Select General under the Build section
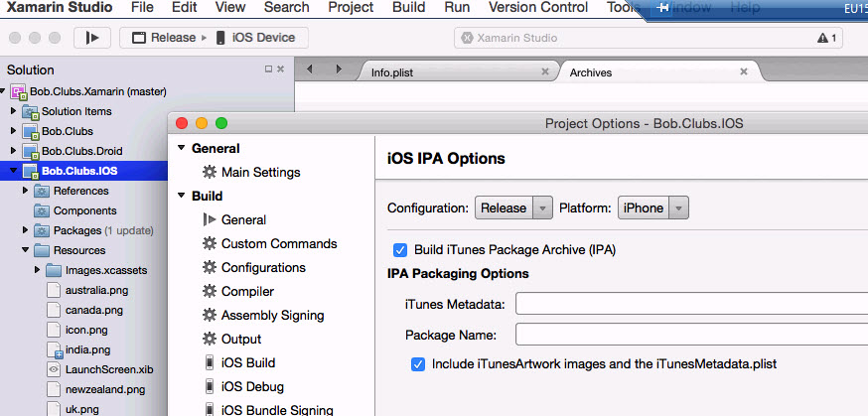 click(243, 219)
